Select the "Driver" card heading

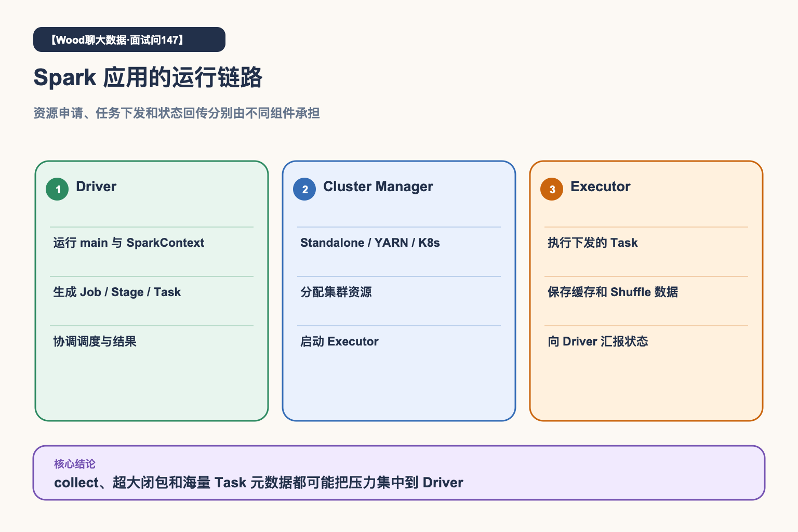[96, 187]
